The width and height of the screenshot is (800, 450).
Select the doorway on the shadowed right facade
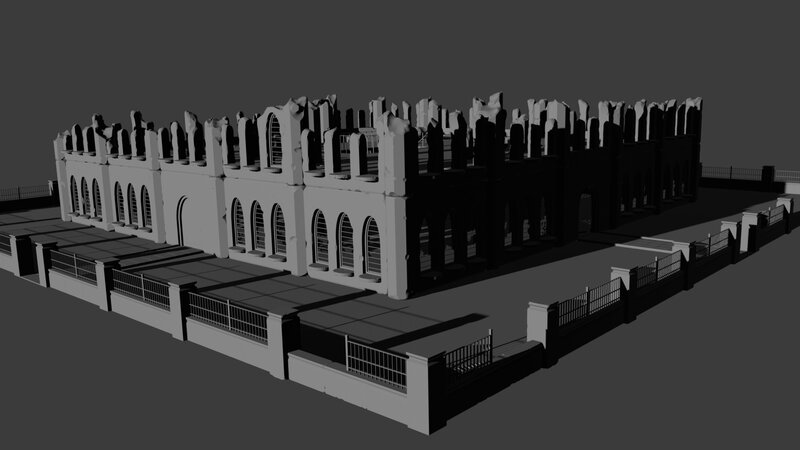[585, 213]
